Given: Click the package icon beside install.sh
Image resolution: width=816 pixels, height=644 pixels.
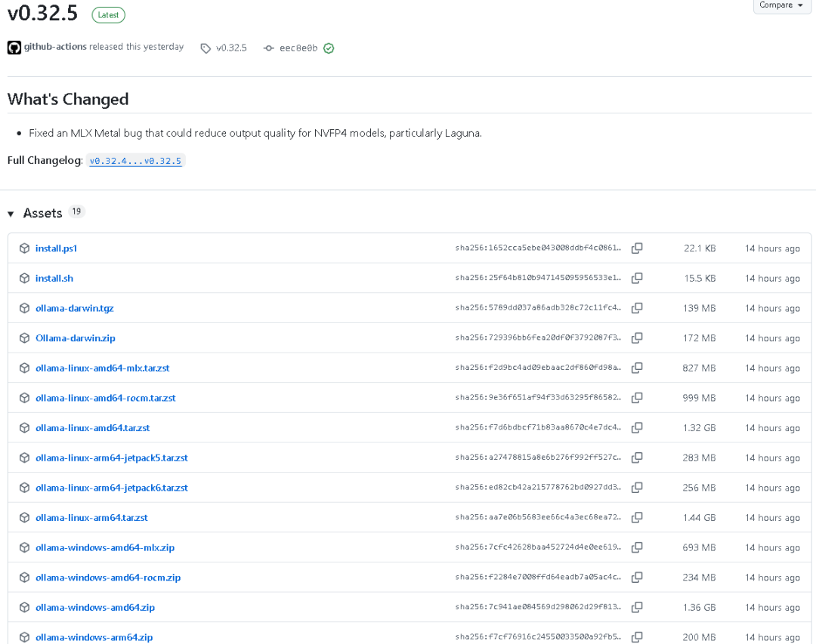Looking at the screenshot, I should coord(24,279).
